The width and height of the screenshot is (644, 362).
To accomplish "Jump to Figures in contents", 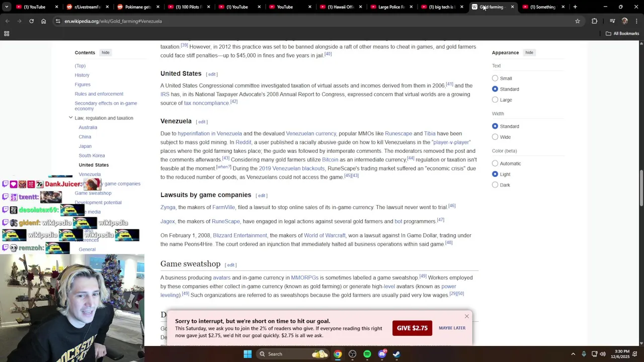I will [83, 84].
